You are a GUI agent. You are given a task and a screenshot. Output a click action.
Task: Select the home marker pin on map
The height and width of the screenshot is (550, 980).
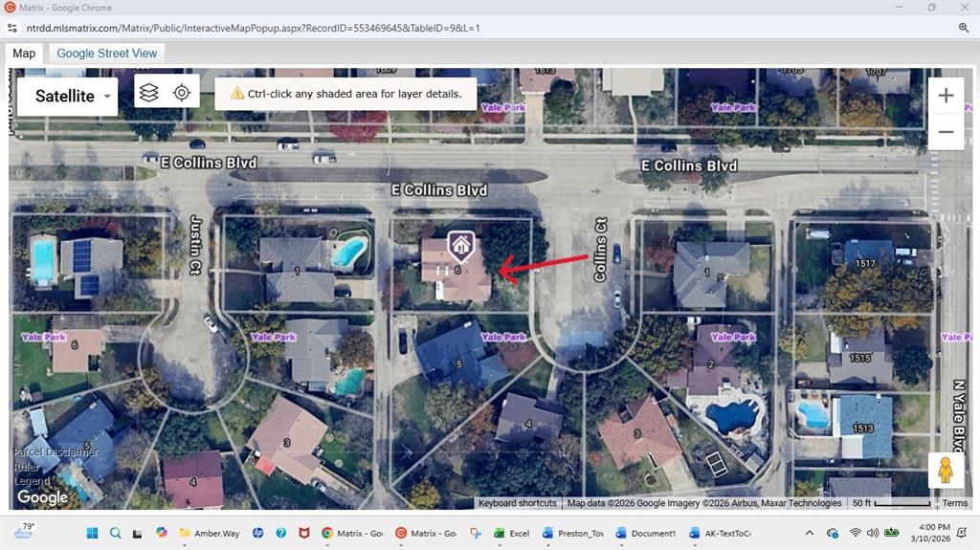pos(461,246)
